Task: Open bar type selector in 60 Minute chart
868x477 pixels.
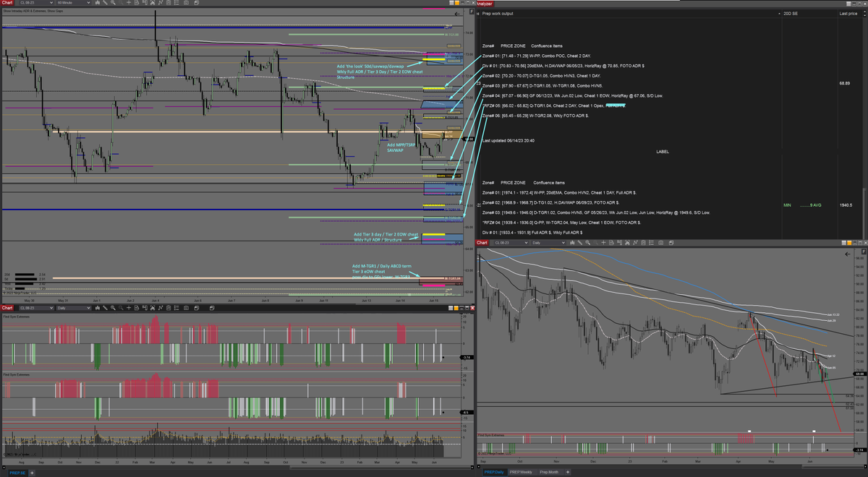Action: 98,4
